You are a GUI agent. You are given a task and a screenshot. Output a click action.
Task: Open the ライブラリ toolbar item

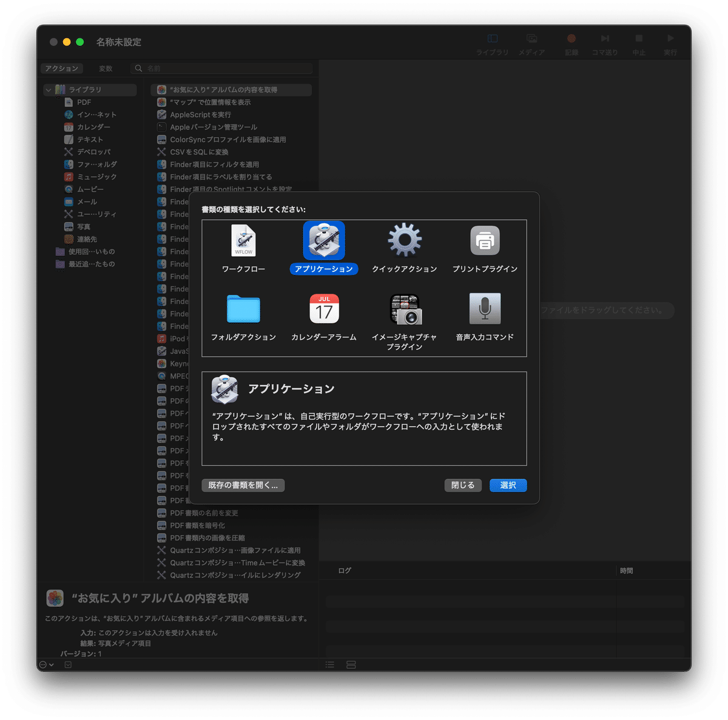coord(492,44)
